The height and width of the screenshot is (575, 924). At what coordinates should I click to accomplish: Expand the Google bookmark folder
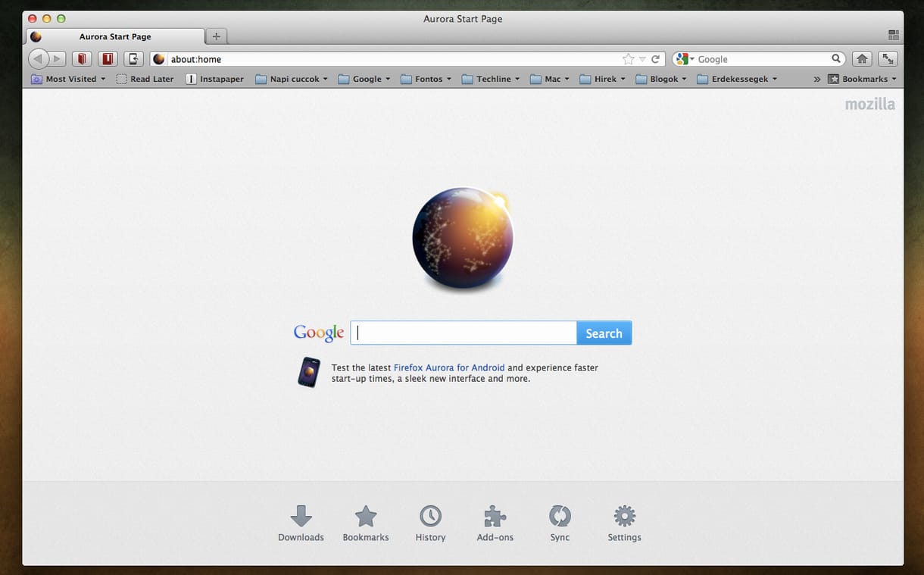point(364,79)
